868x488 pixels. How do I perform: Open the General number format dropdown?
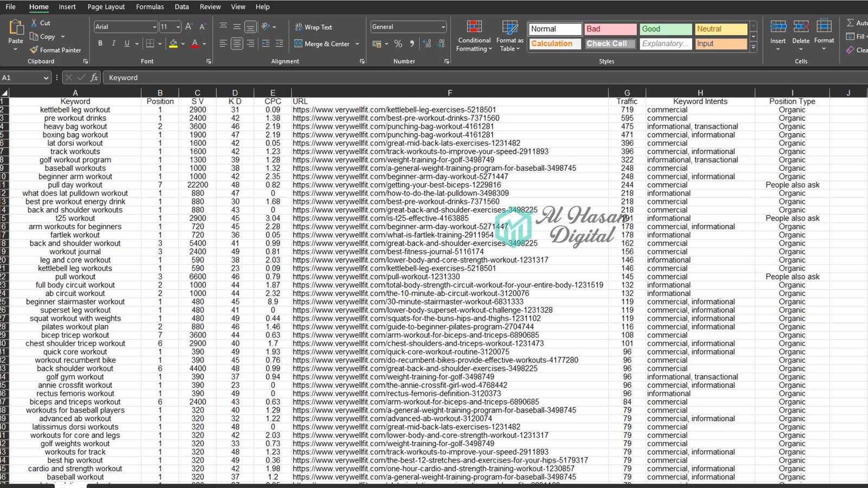(443, 27)
